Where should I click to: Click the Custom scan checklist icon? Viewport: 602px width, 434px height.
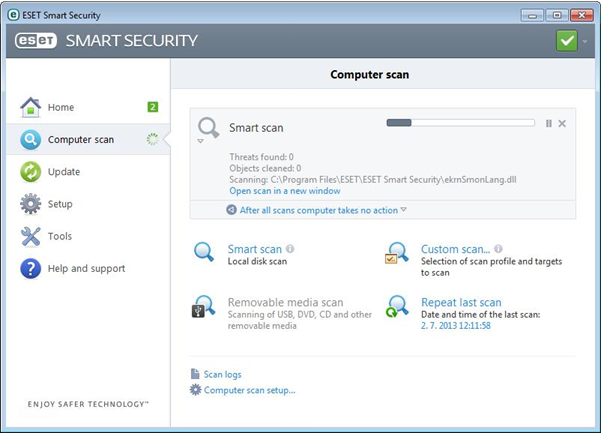tap(397, 253)
